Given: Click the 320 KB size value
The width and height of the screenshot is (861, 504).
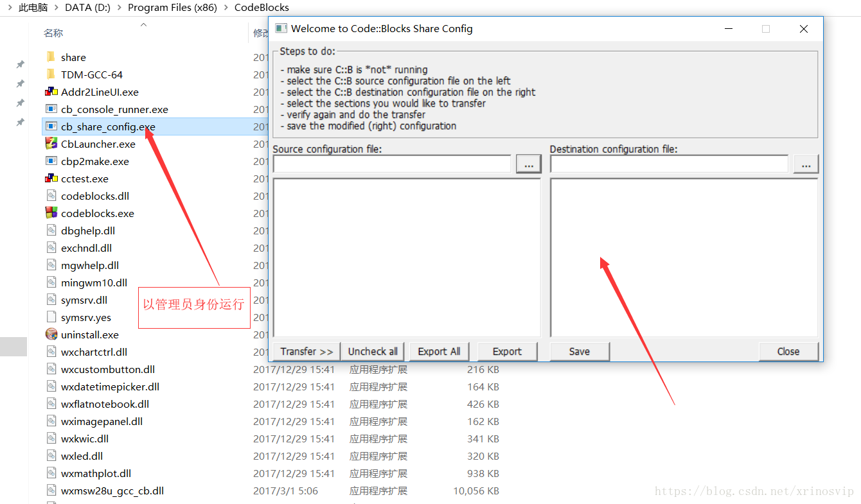Looking at the screenshot, I should (x=483, y=456).
